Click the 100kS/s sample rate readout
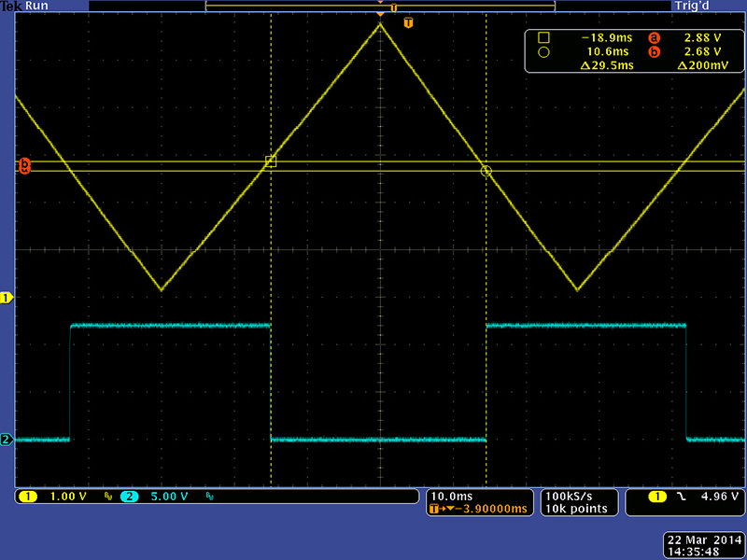This screenshot has width=747, height=560. coord(569,497)
